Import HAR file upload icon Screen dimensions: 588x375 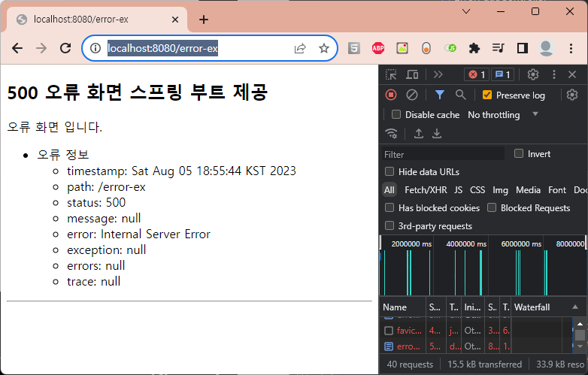point(419,133)
